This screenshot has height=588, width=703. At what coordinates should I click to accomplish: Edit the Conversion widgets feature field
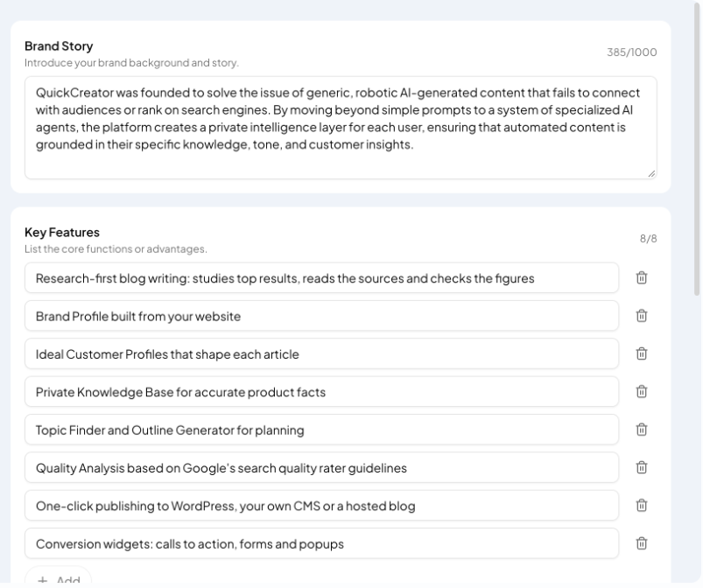(x=322, y=543)
